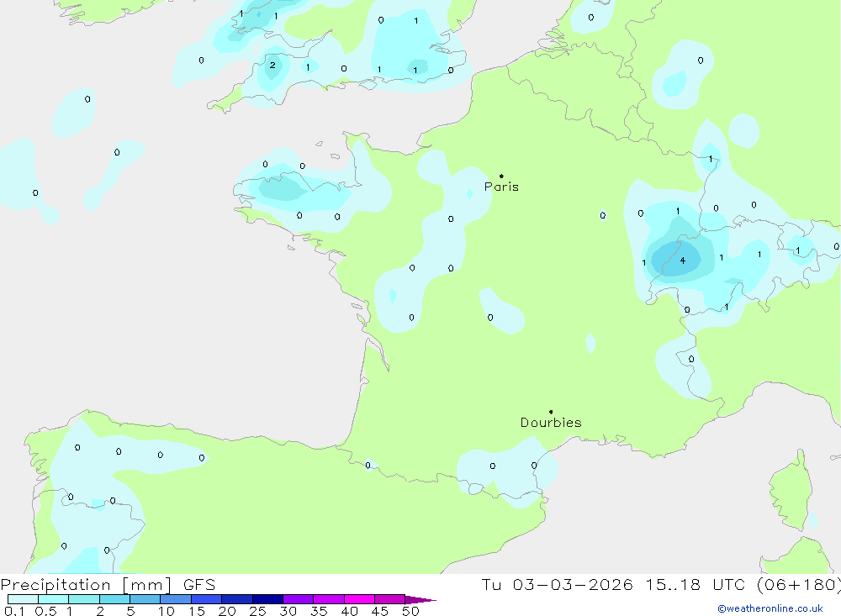Click the Dourbies location dot marker
Image resolution: width=841 pixels, height=616 pixels.
pyautogui.click(x=551, y=412)
